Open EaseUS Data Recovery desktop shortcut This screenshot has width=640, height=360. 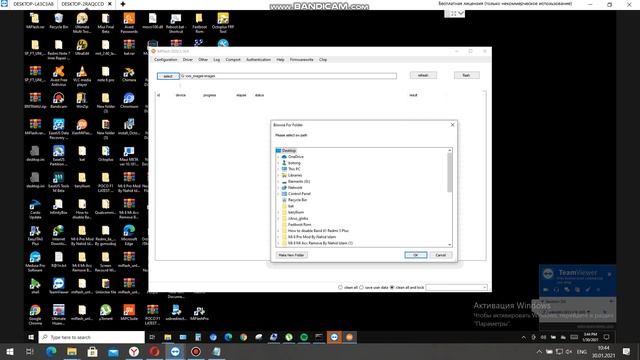pyautogui.click(x=58, y=129)
